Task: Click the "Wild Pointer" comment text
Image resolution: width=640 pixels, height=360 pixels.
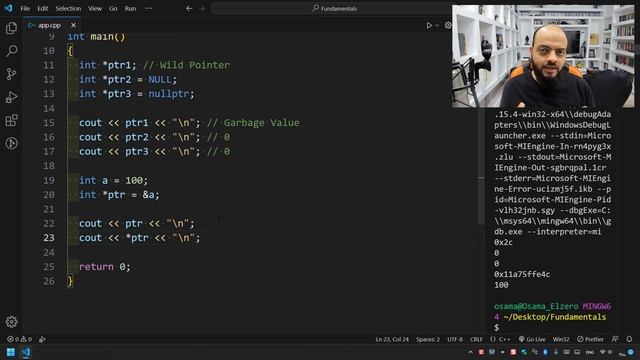Action: coord(195,65)
